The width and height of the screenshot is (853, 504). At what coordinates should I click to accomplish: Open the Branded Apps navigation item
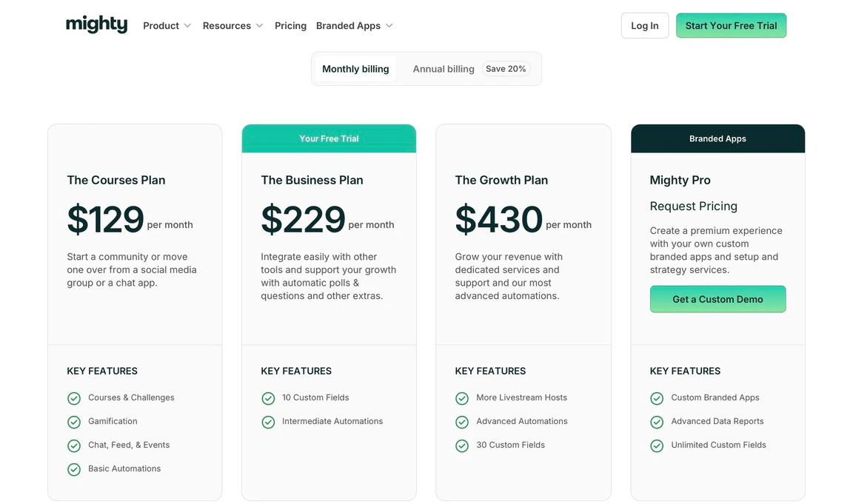(348, 26)
